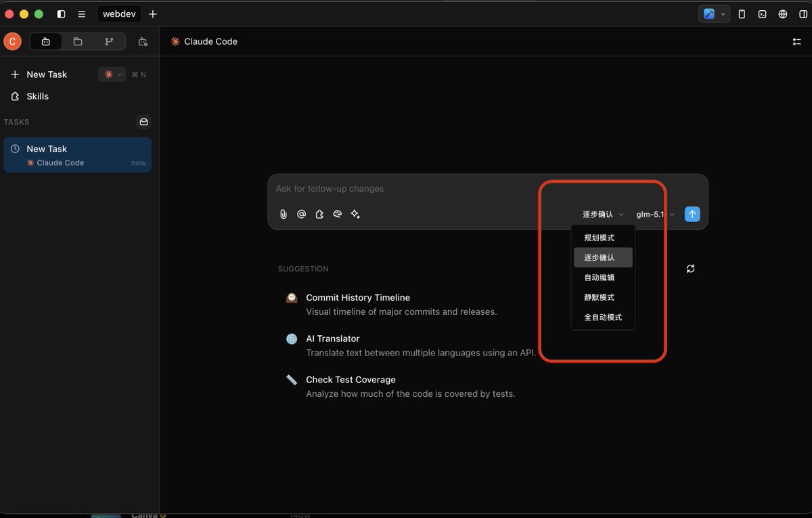Switch to the git branch tab

point(109,41)
